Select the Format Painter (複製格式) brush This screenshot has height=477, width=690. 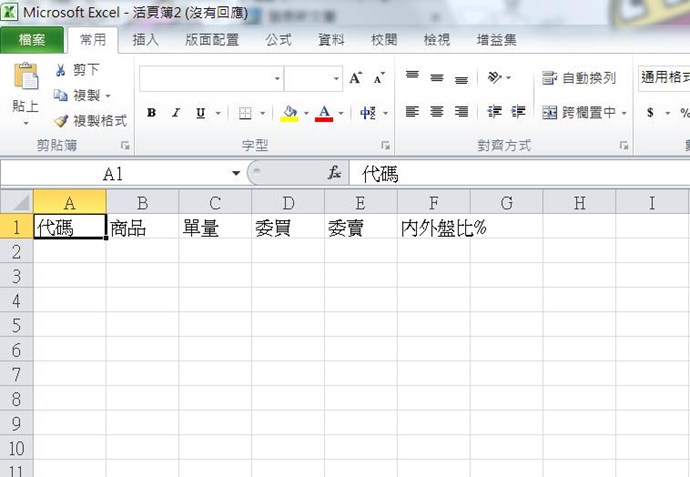click(x=61, y=120)
